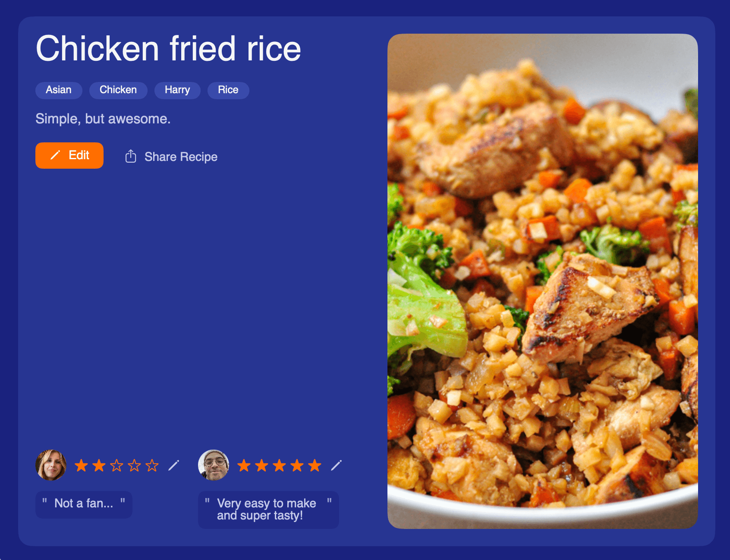Click the 'Not a fan...' comment box

pyautogui.click(x=84, y=504)
